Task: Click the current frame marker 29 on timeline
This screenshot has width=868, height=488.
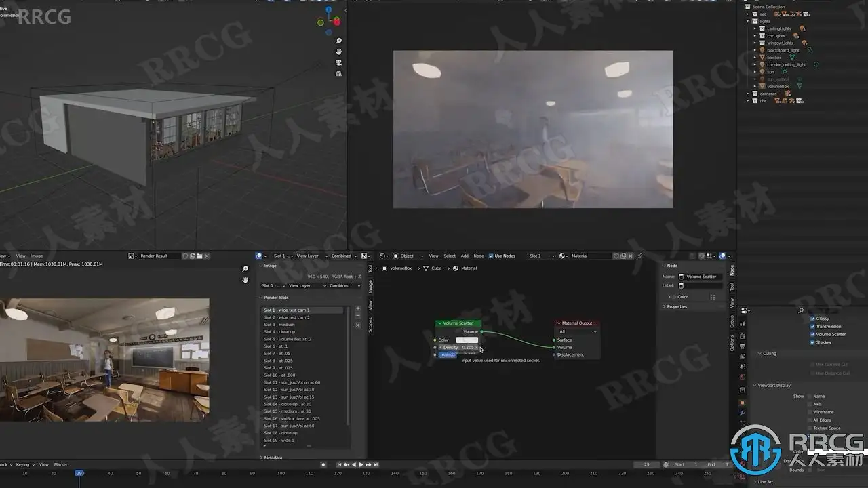Action: [x=79, y=473]
